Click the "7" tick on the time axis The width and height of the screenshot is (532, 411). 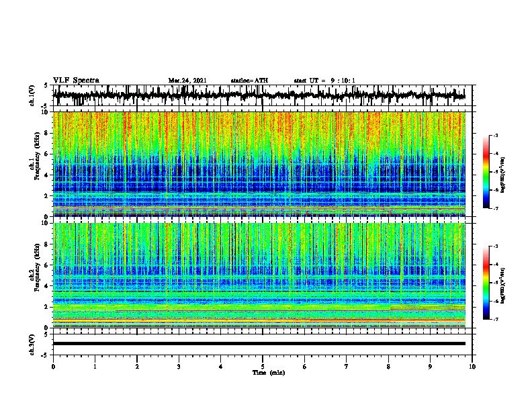[347, 367]
